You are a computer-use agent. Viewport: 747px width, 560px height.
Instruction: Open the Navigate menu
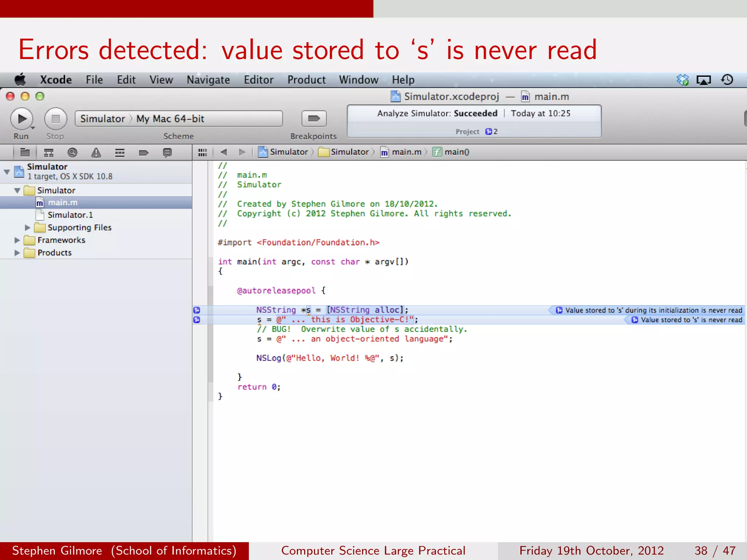pyautogui.click(x=208, y=80)
